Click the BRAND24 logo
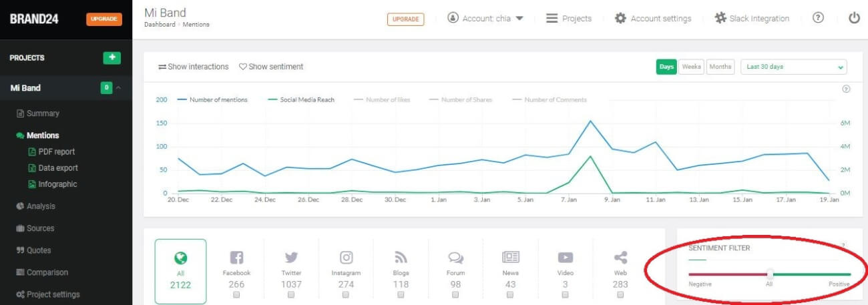Image resolution: width=868 pixels, height=305 pixels. 34,19
